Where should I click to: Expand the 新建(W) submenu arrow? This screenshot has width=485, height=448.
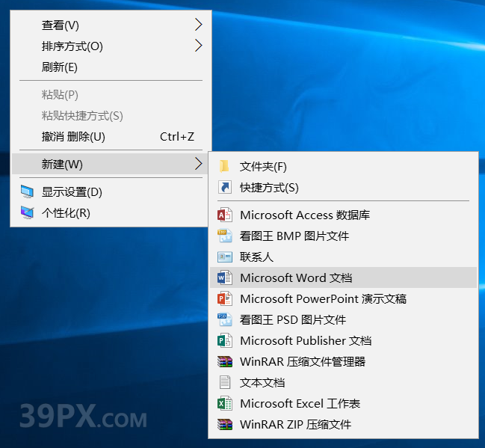click(199, 164)
